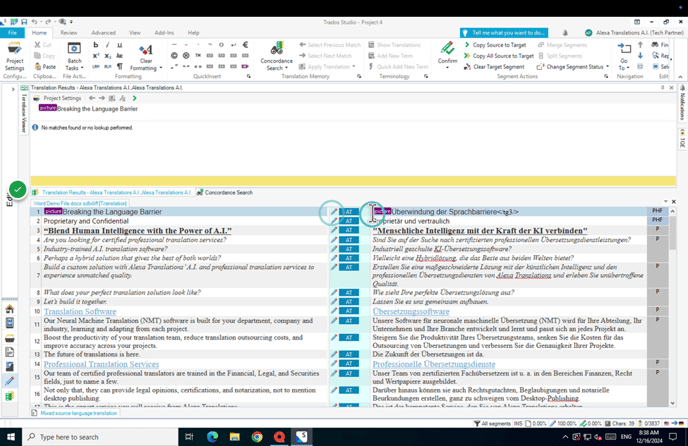The image size is (688, 446).
Task: Open the Editor view pencil icon in the sidebar
Action: point(10,381)
